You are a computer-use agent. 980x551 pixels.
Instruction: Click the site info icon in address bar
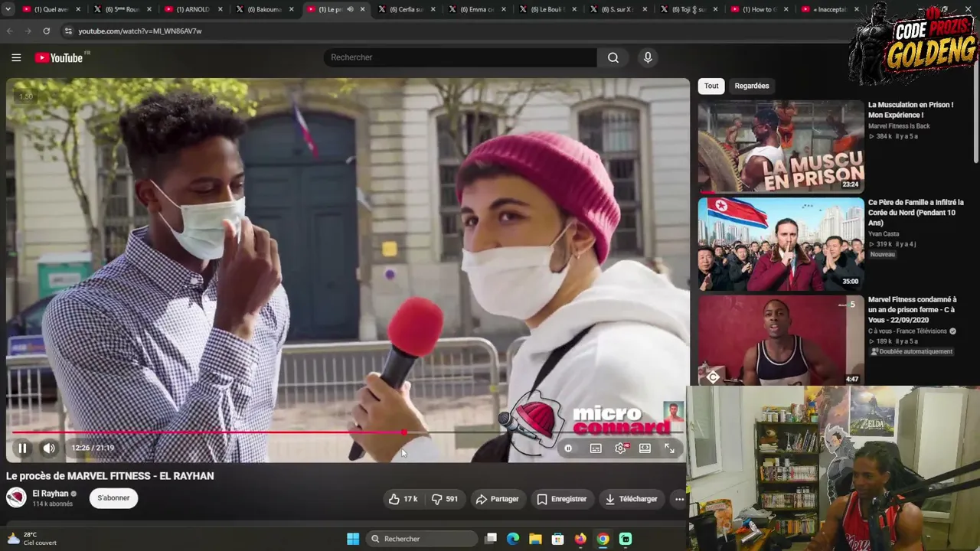click(68, 31)
